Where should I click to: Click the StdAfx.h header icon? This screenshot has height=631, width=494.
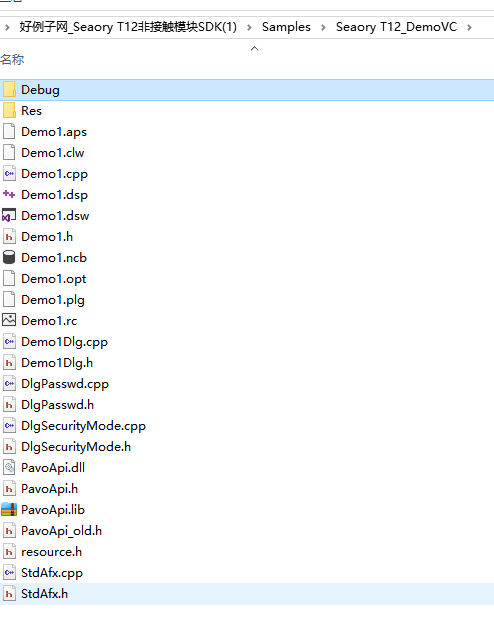coord(9,594)
